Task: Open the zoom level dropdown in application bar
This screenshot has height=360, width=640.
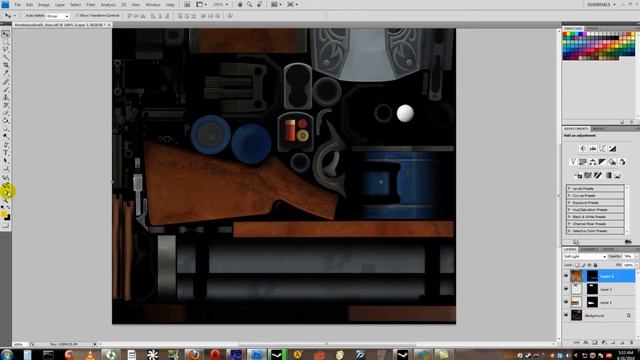Action: tap(220, 4)
